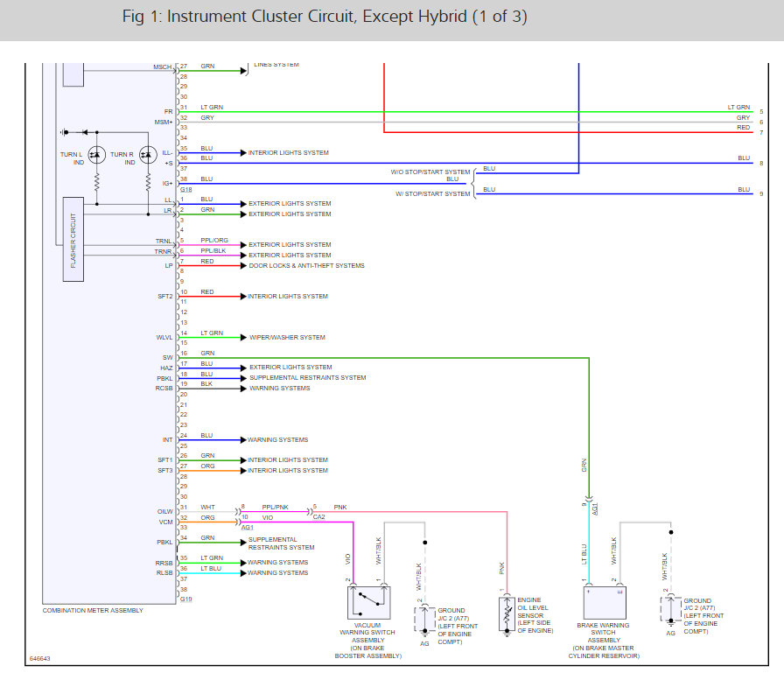Click the LT BLU label at pin 36
This screenshot has height=680, width=784.
(211, 569)
